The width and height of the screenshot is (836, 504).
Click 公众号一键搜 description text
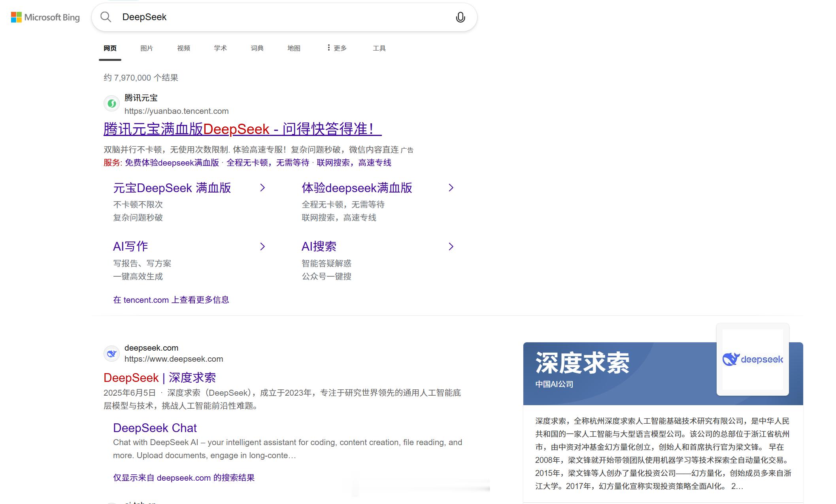(x=326, y=277)
